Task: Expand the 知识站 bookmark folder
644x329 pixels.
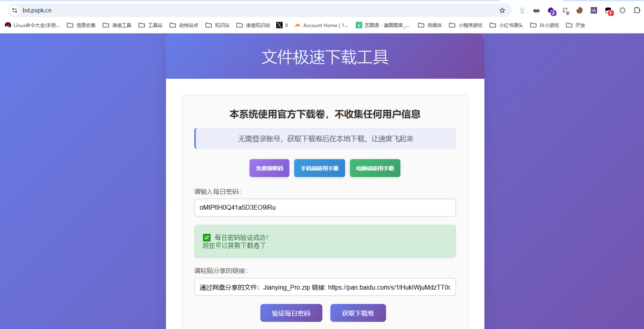Action: pos(217,25)
